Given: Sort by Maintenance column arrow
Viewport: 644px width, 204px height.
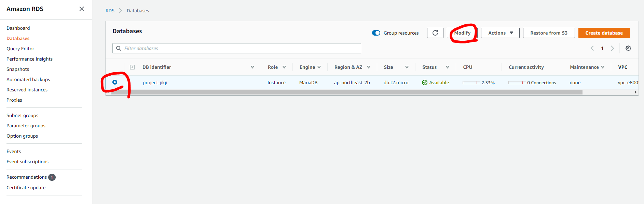Looking at the screenshot, I should click(x=603, y=67).
